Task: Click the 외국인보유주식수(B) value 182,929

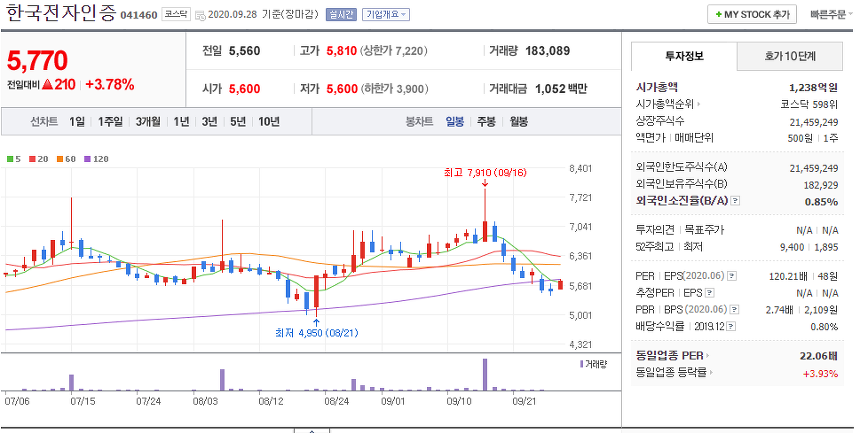Action: pos(821,185)
